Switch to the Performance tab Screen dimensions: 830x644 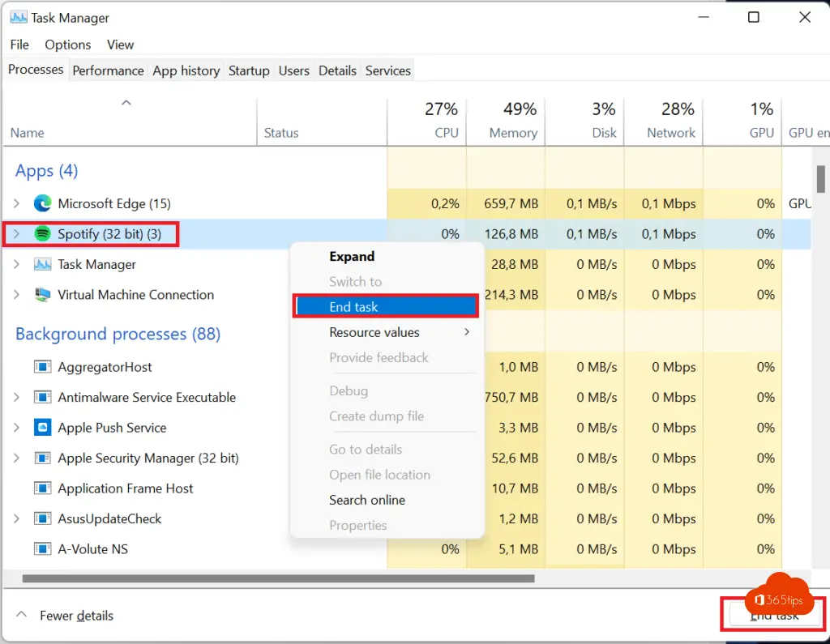click(108, 70)
